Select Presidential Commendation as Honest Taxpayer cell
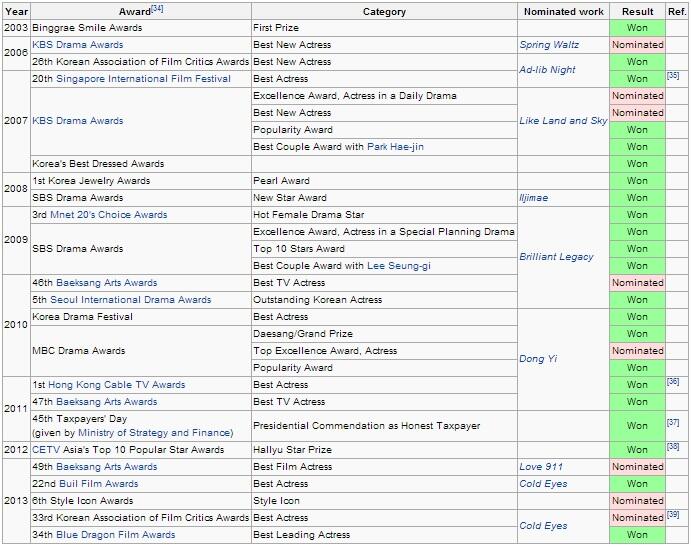The height and width of the screenshot is (547, 691). point(384,426)
